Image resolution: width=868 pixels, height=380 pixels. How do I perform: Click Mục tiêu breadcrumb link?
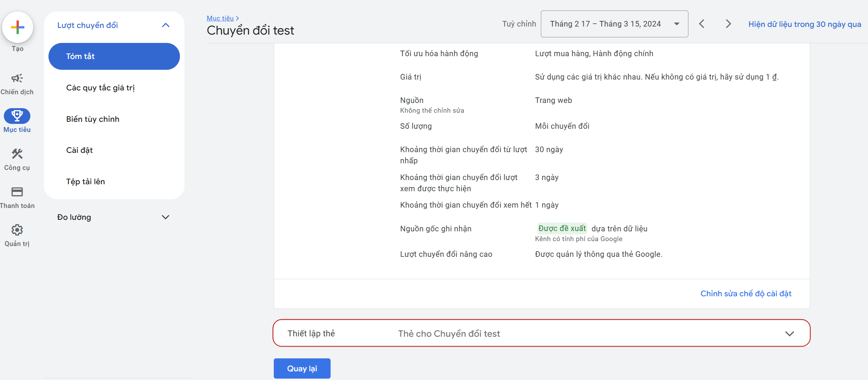pos(220,18)
